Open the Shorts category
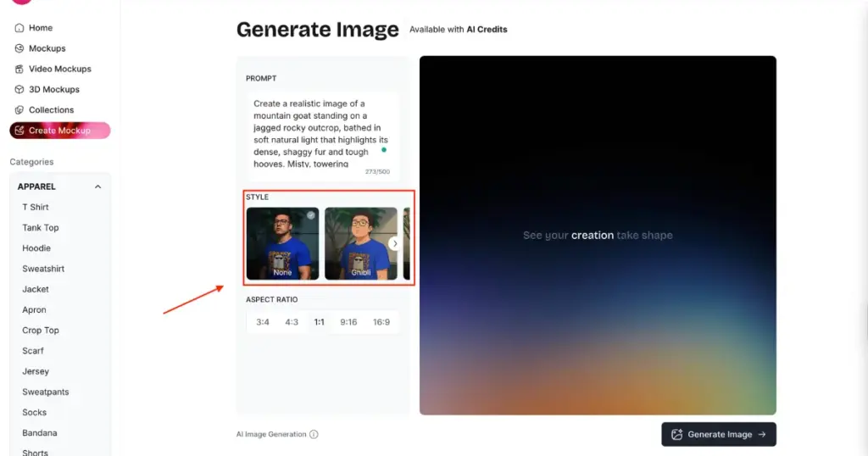The height and width of the screenshot is (456, 868). tap(35, 452)
